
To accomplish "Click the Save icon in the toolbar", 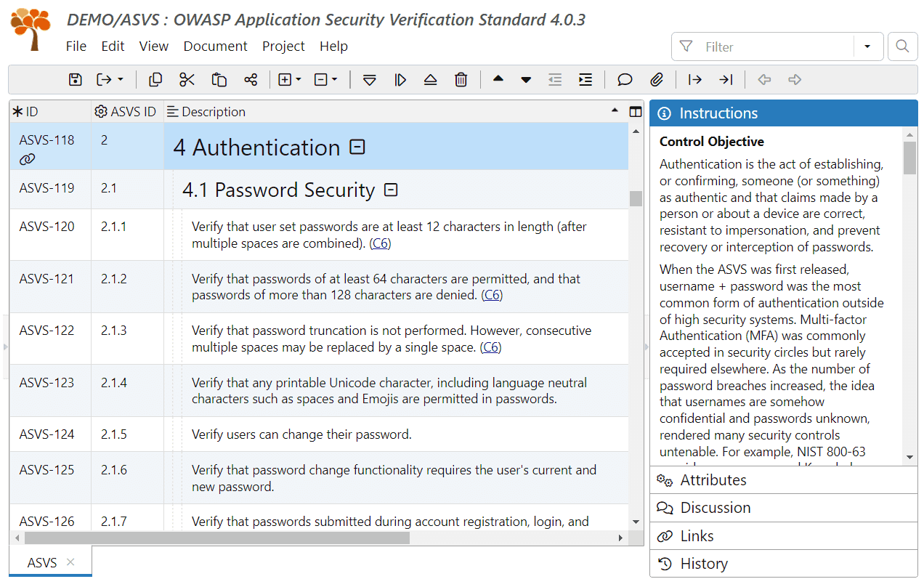I will pyautogui.click(x=76, y=80).
